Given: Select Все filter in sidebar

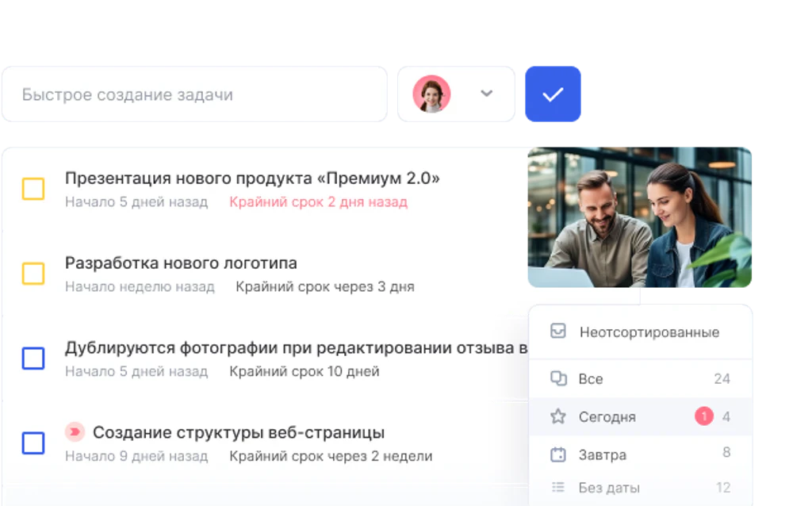Looking at the screenshot, I should [x=641, y=379].
